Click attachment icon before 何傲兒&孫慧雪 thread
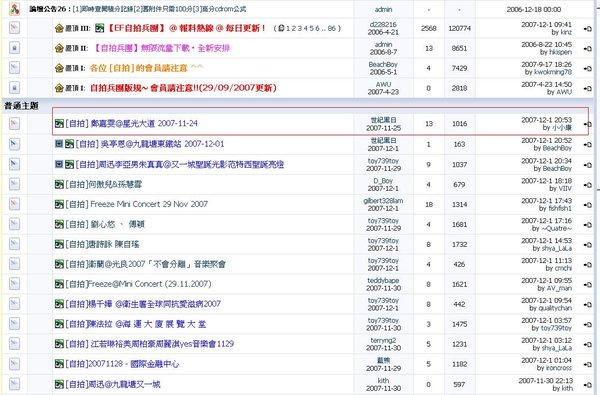The height and width of the screenshot is (395, 600). point(59,184)
